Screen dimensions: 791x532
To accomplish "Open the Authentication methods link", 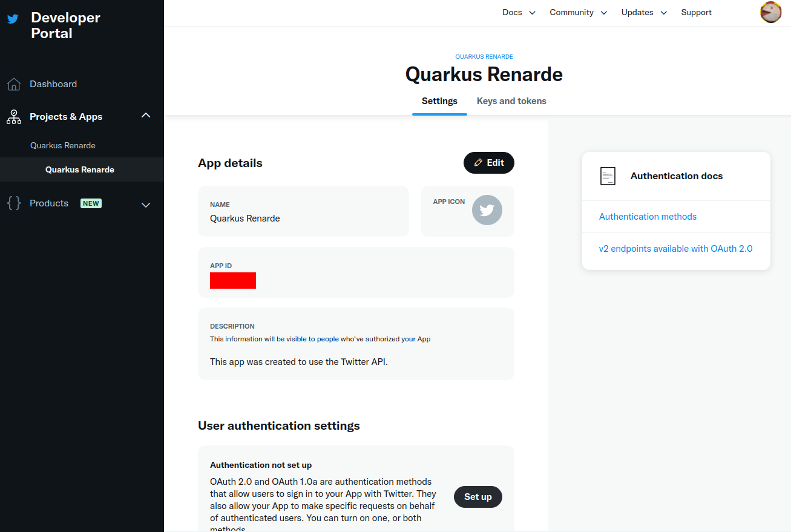I will coord(648,217).
